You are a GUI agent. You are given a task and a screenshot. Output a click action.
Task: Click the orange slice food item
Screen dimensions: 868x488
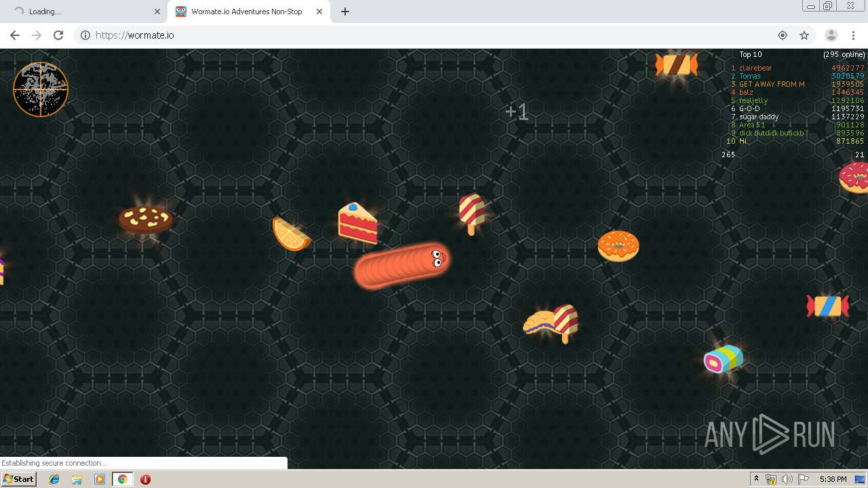tap(291, 234)
